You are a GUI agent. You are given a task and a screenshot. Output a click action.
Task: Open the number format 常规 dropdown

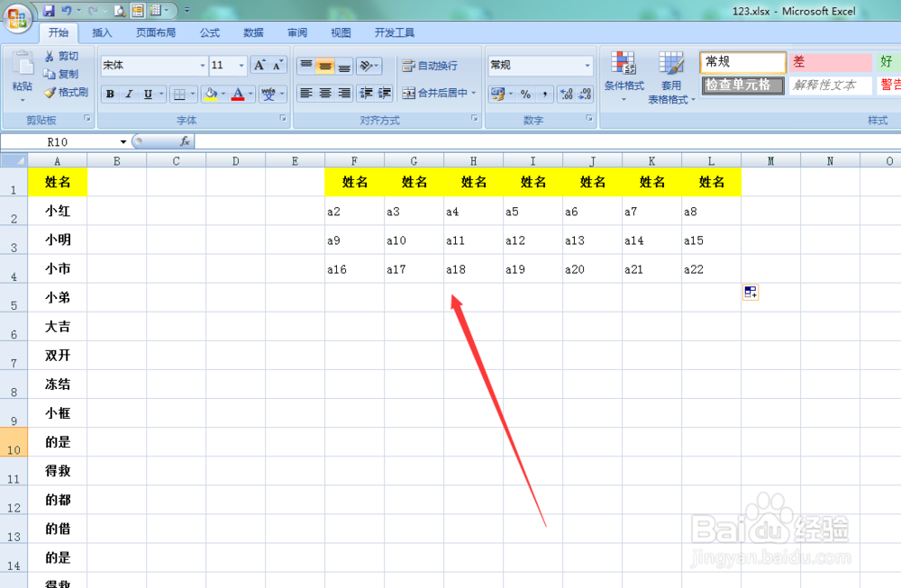587,66
